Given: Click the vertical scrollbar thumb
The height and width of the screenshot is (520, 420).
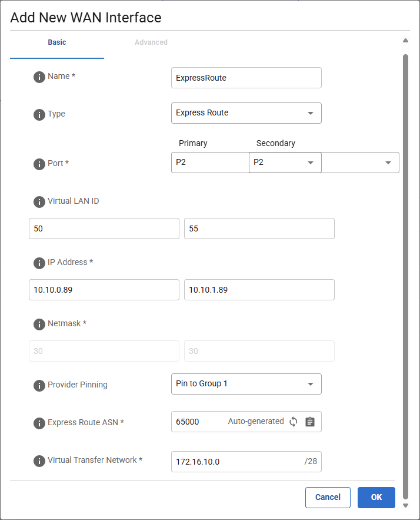Looking at the screenshot, I should click(405, 277).
